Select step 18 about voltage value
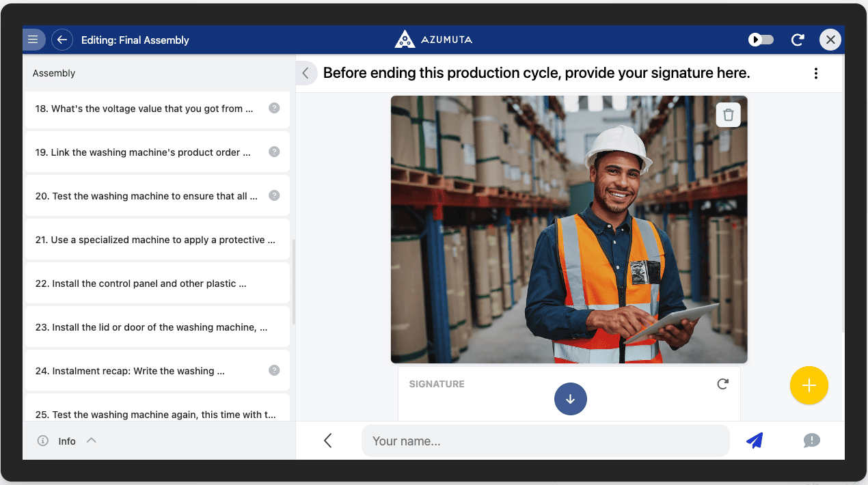Image resolution: width=868 pixels, height=485 pixels. click(x=145, y=109)
